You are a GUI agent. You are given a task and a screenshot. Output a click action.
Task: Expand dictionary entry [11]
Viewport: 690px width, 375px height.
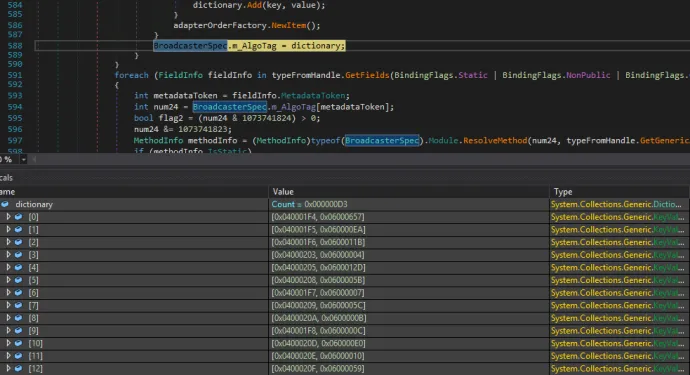[8, 356]
